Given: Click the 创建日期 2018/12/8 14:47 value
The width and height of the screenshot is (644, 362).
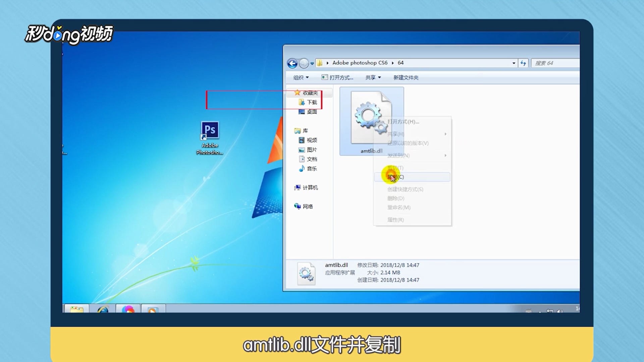Looking at the screenshot, I should pyautogui.click(x=400, y=280).
